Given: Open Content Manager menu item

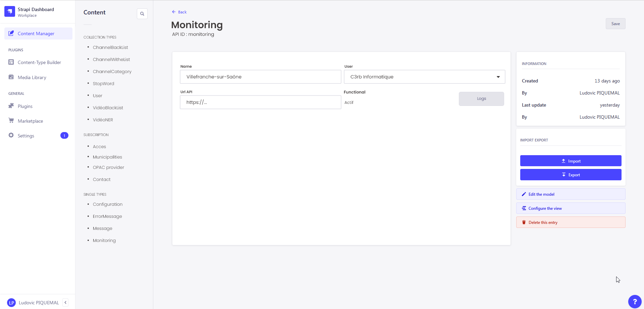Looking at the screenshot, I should tap(38, 34).
